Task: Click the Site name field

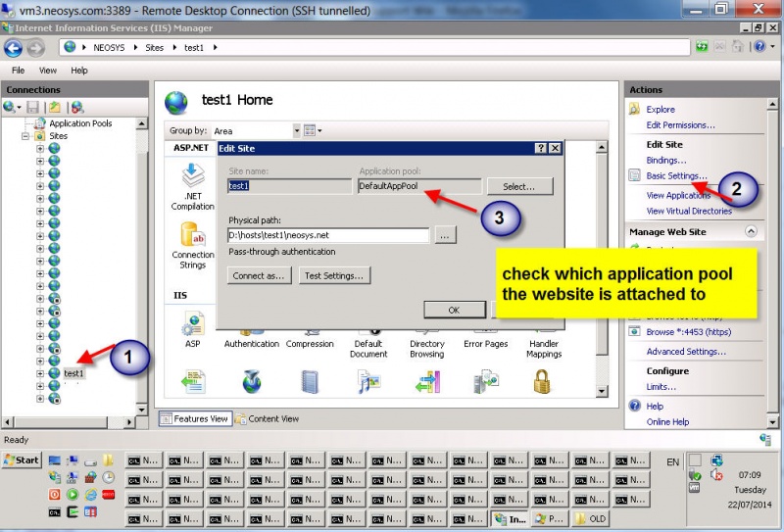Action: (x=289, y=186)
